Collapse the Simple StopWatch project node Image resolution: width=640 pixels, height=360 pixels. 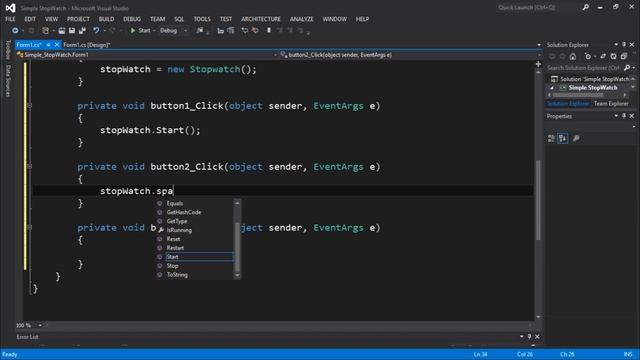pyautogui.click(x=552, y=88)
